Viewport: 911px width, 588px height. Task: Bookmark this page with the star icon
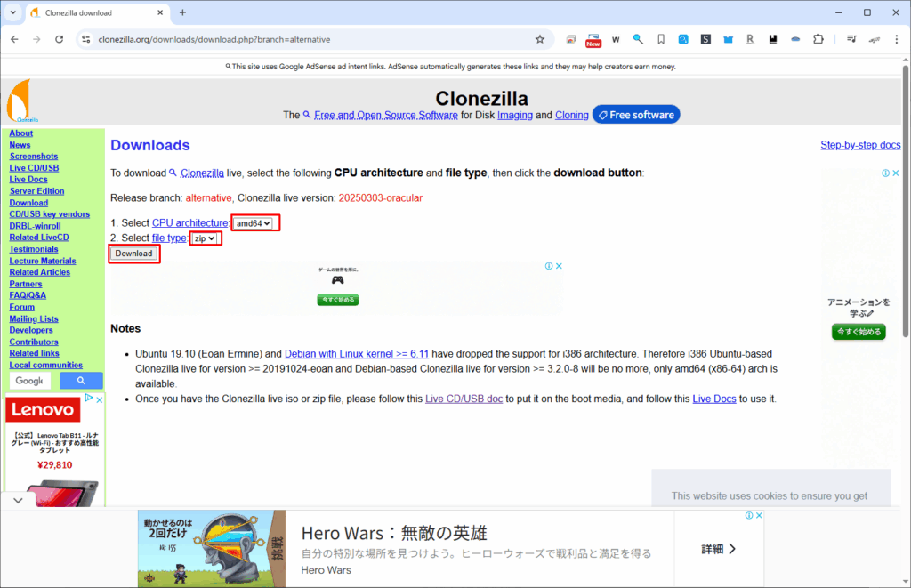pyautogui.click(x=540, y=39)
